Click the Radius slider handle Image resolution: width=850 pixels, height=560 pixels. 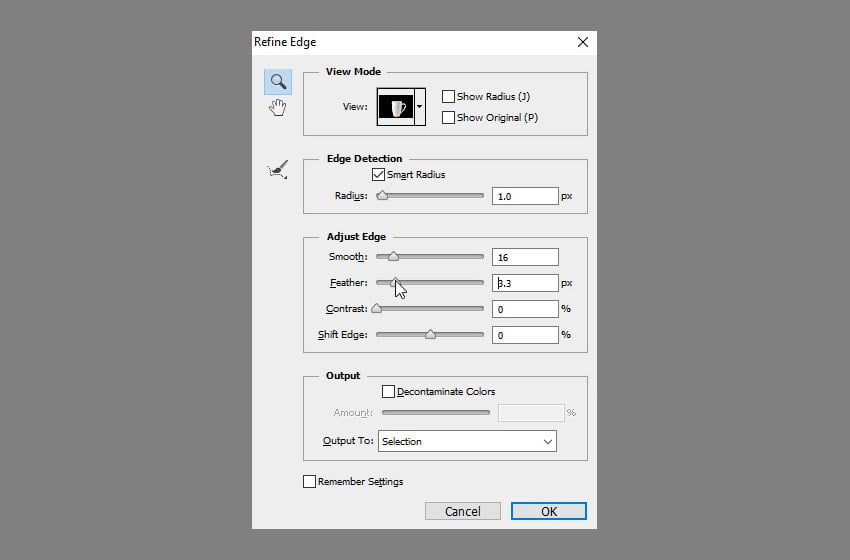click(382, 196)
